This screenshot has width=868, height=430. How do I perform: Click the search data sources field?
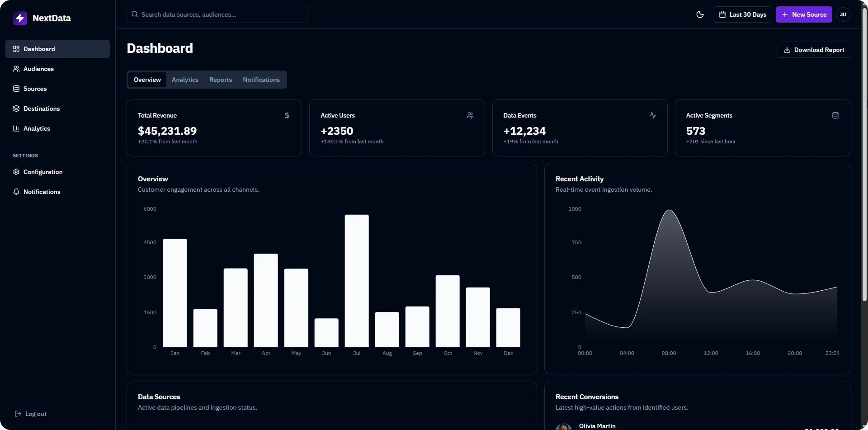click(217, 14)
